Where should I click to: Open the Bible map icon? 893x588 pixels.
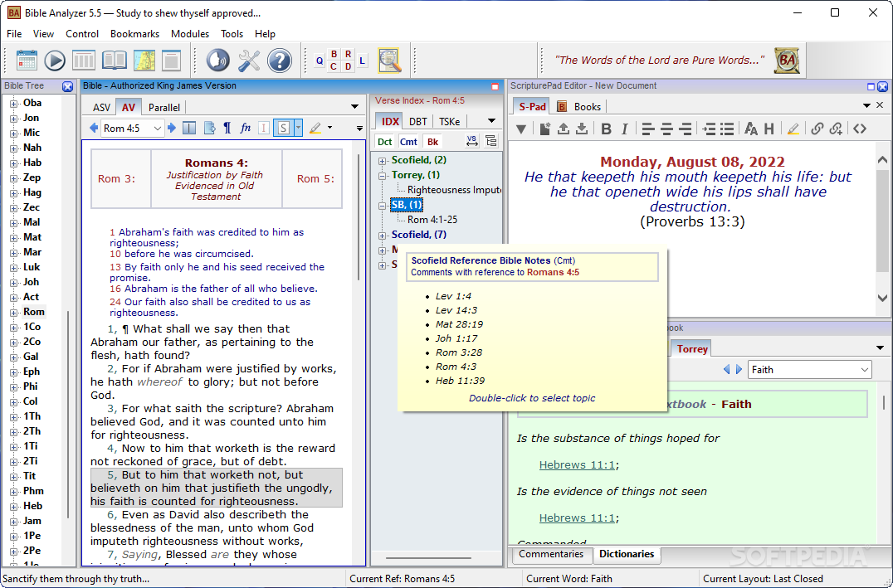pyautogui.click(x=144, y=61)
